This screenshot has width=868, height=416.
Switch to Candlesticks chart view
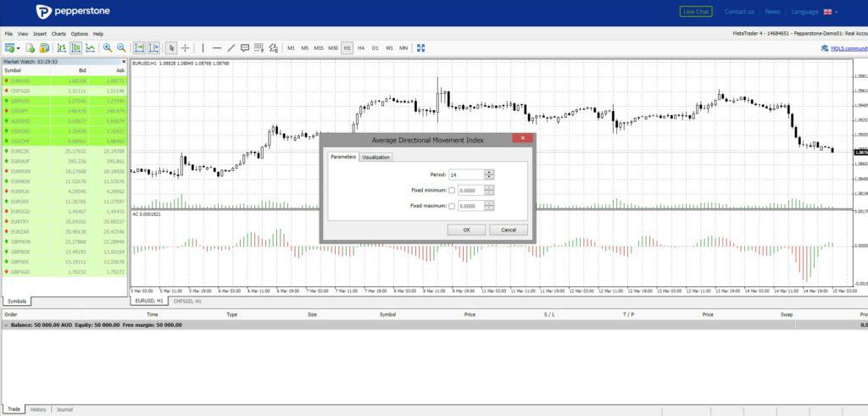[75, 48]
